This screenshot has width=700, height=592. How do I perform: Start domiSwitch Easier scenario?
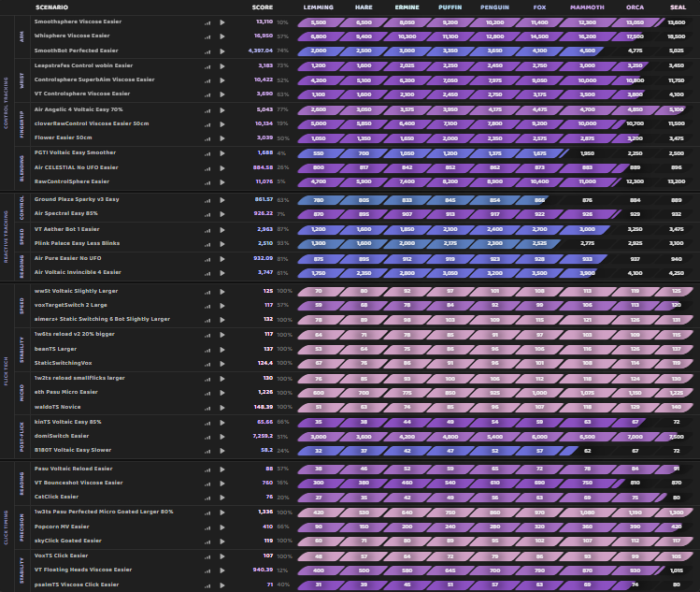click(x=222, y=437)
